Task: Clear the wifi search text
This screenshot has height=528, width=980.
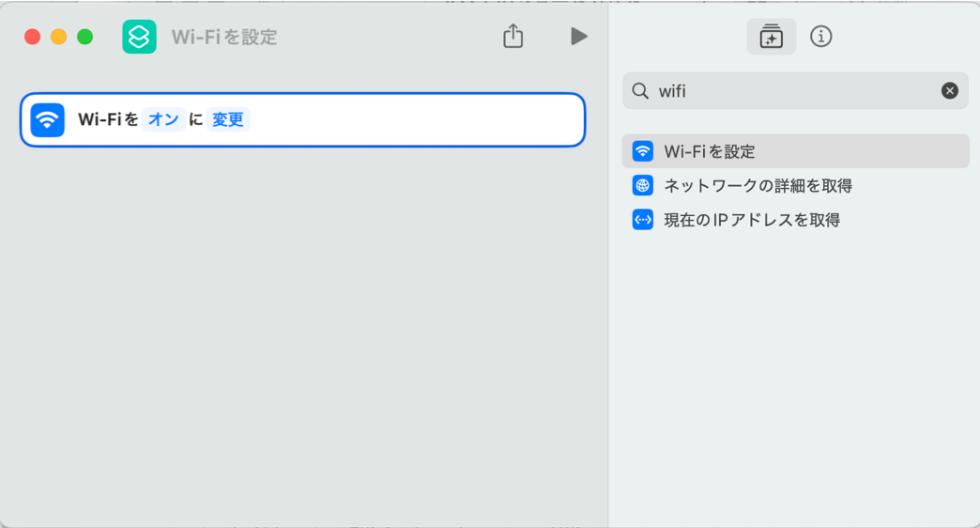Action: pos(949,91)
